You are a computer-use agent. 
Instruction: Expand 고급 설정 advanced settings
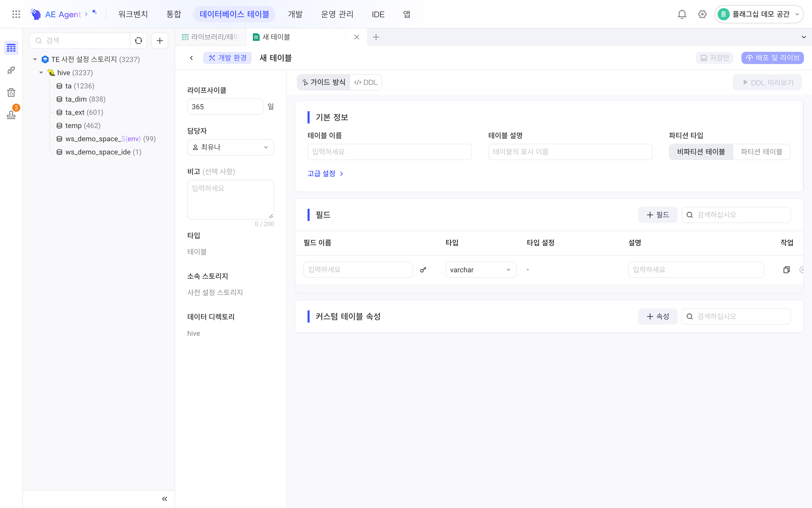325,174
